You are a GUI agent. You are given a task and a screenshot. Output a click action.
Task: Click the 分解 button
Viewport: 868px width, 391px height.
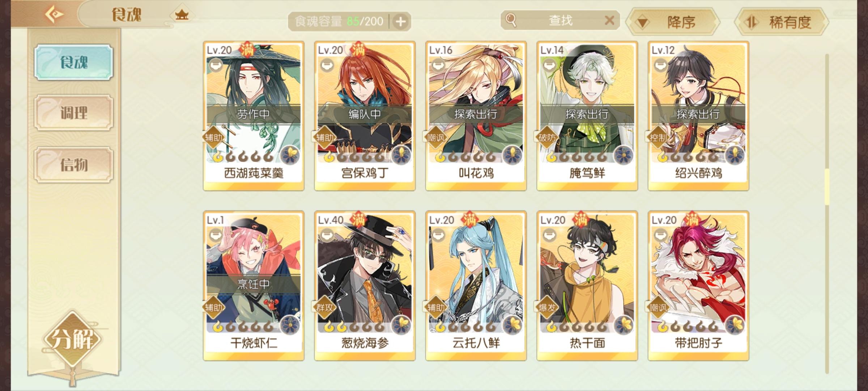73,339
